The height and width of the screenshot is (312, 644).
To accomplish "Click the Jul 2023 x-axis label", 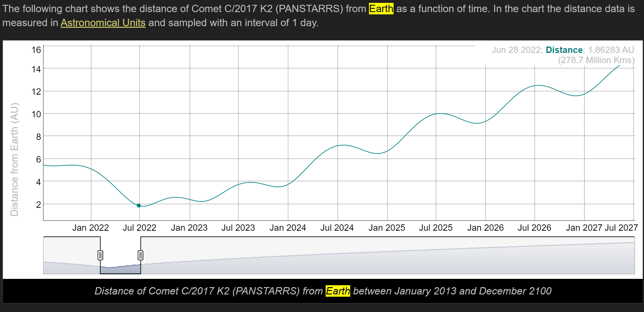I will (x=238, y=228).
